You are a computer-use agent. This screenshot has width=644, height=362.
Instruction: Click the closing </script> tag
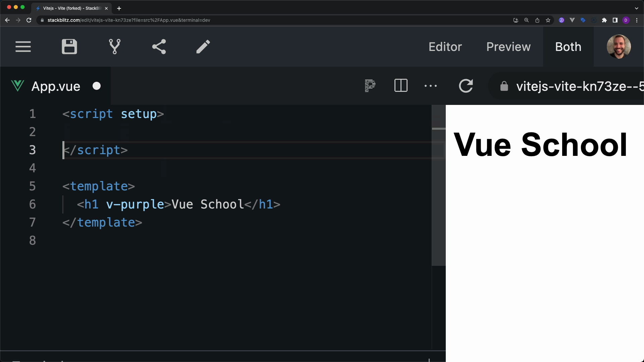coord(95,150)
